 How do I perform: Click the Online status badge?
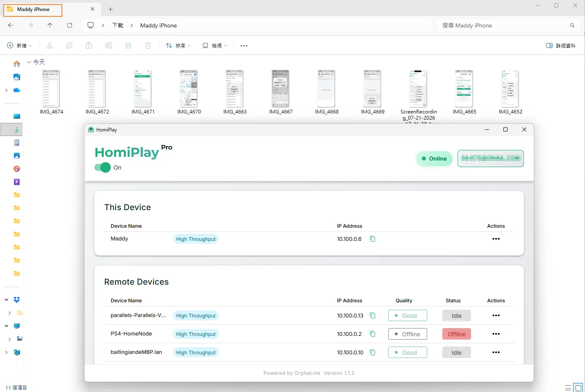tap(435, 159)
